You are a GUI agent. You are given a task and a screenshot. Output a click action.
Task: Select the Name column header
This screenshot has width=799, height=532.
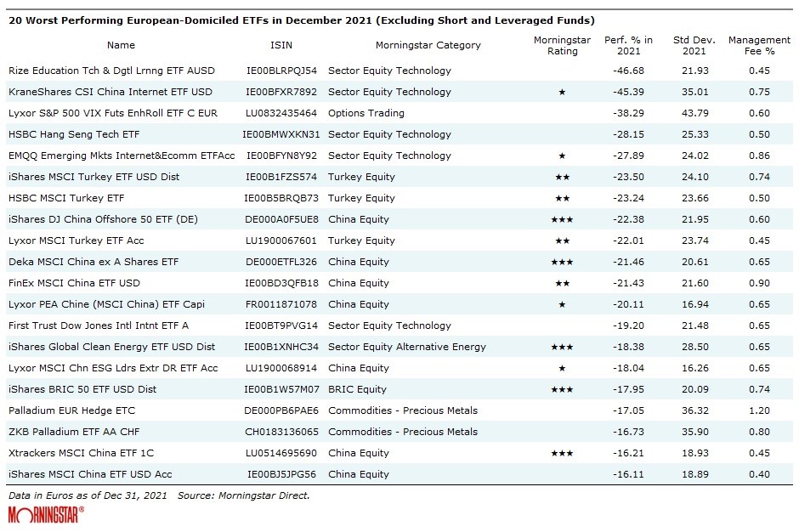pos(121,45)
